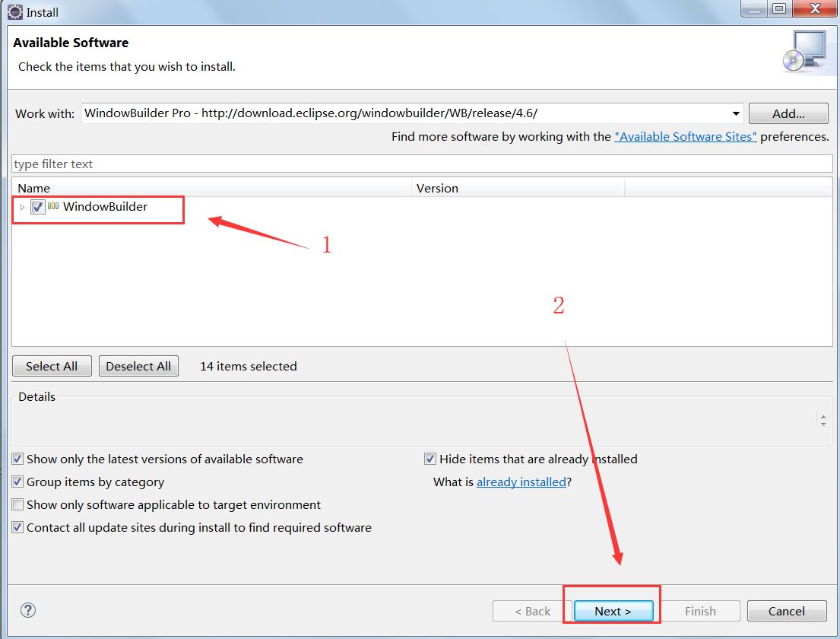Select the WindowBuilder tree row label
This screenshot has width=840, height=639.
[105, 206]
